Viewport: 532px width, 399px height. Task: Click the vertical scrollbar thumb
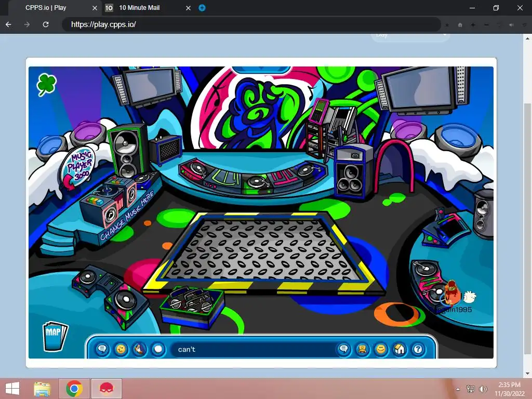[528, 228]
